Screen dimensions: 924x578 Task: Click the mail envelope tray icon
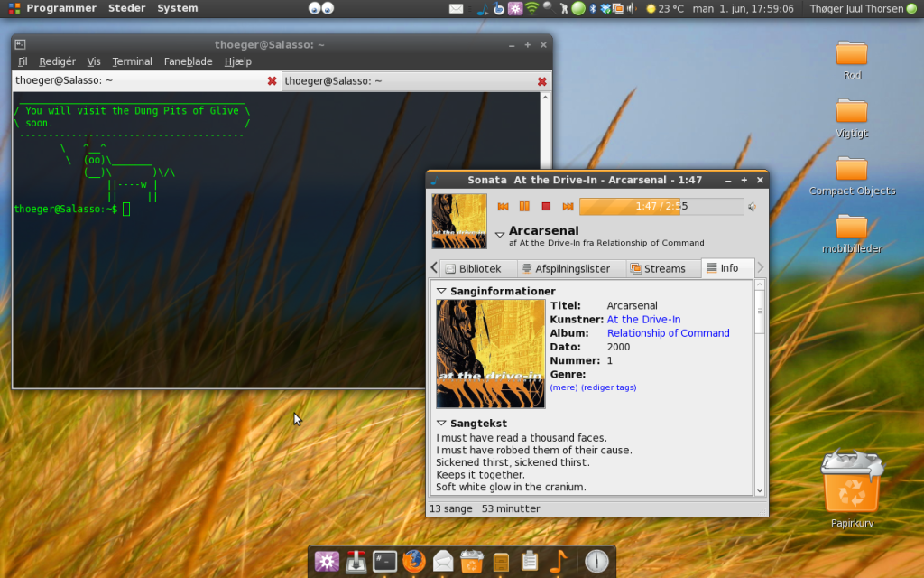(x=456, y=9)
